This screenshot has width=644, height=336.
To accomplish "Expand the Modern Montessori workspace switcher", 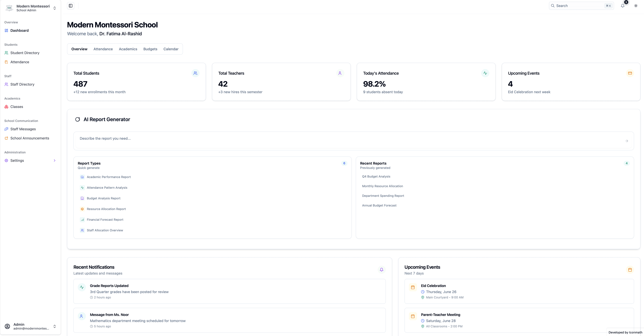I will point(55,8).
